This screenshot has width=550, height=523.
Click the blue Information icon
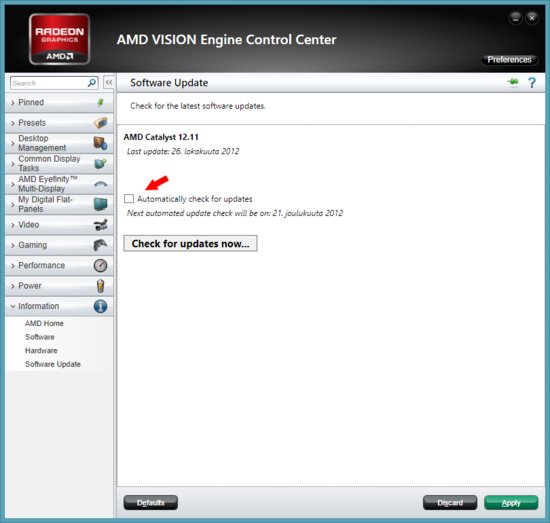point(100,306)
